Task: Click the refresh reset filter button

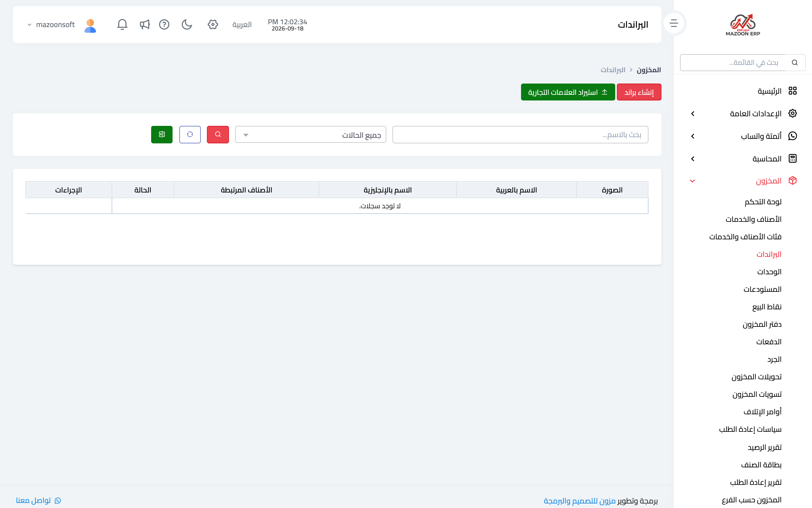Action: pyautogui.click(x=190, y=134)
